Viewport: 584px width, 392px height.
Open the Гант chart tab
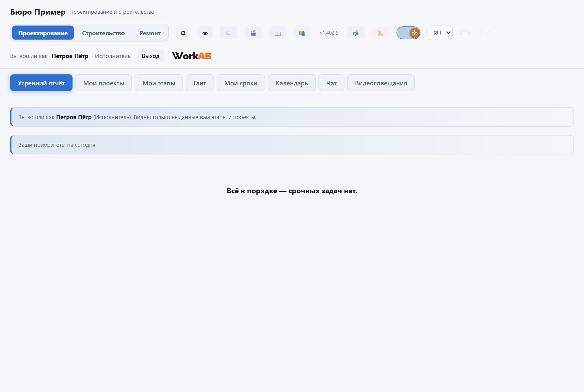[x=200, y=83]
